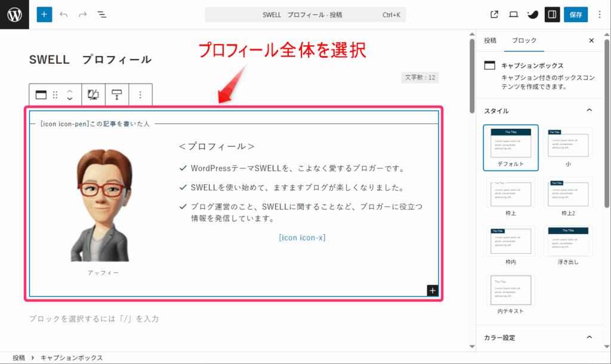Click the editor canvas vertical scrollbar
The image size is (611, 364).
(x=472, y=76)
